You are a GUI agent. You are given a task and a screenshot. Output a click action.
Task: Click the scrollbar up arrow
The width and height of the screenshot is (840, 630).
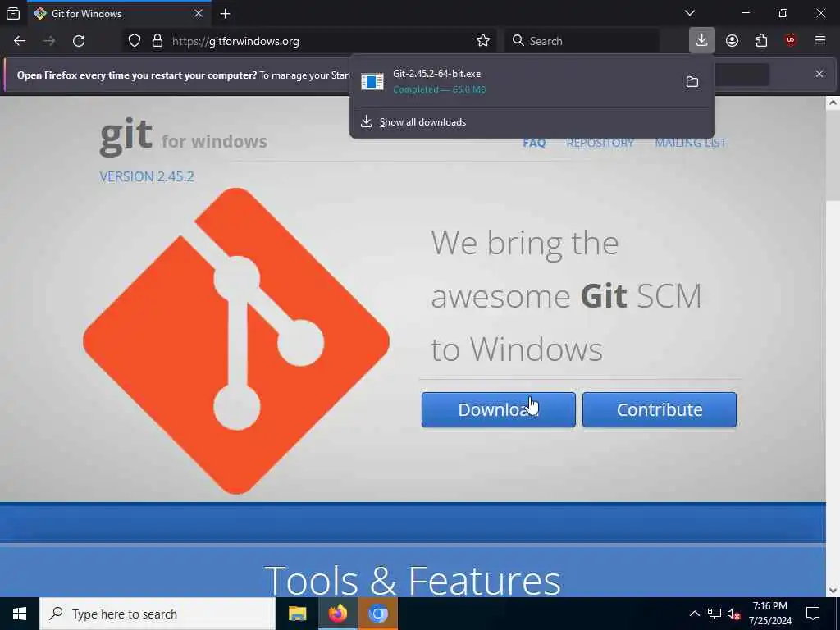point(833,103)
